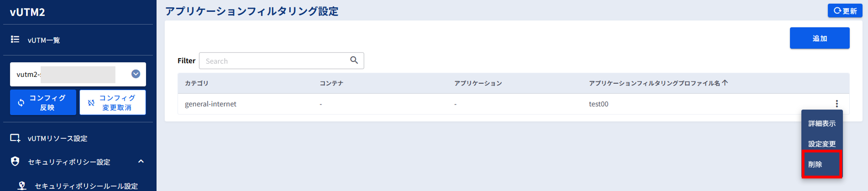This screenshot has height=191, width=868.
Task: Click the カテゴリ column header
Action: click(196, 83)
